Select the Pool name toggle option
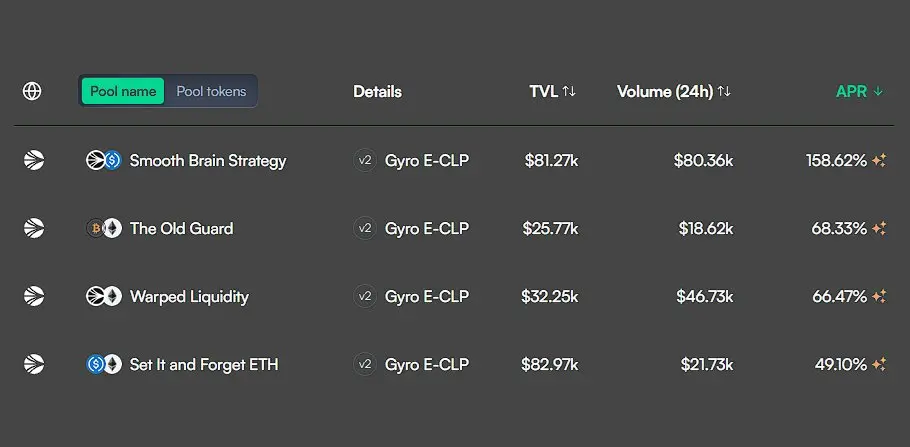The height and width of the screenshot is (447, 910). click(x=123, y=91)
